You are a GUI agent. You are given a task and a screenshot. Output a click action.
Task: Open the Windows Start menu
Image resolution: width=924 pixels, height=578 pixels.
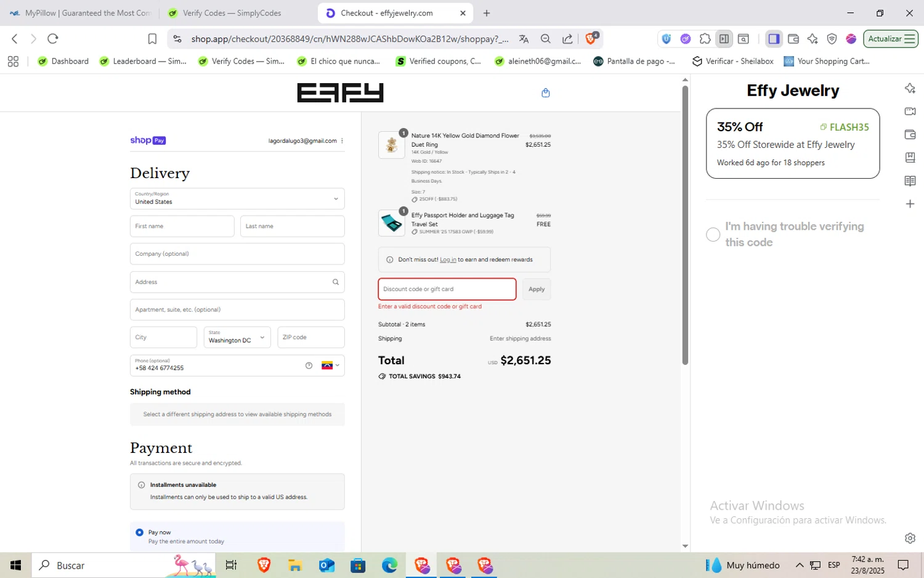(15, 565)
